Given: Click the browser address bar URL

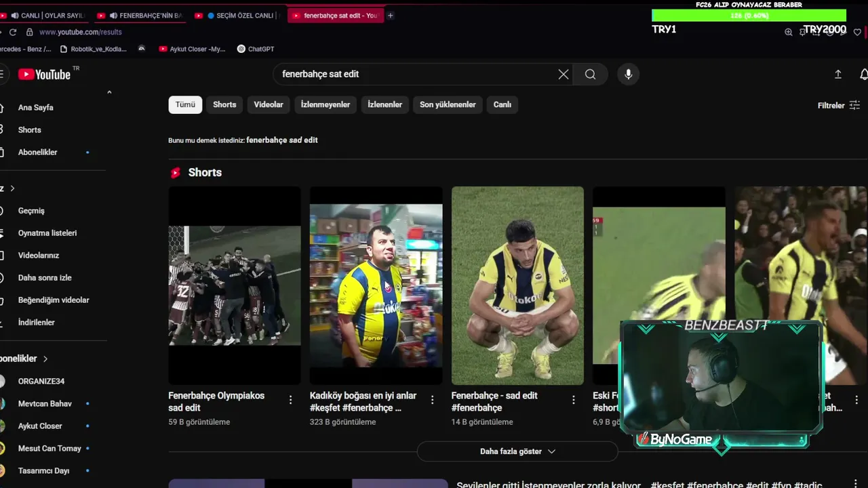Looking at the screenshot, I should (x=81, y=32).
